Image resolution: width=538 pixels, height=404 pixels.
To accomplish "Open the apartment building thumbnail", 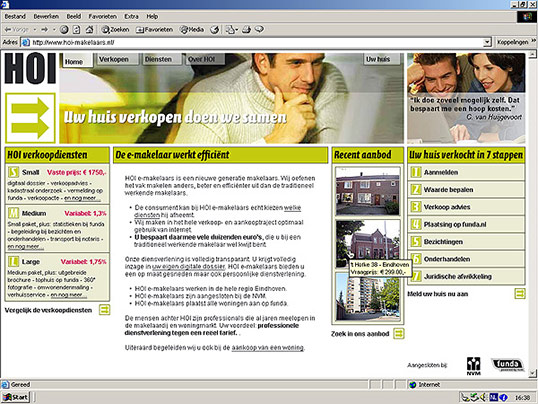I will (367, 297).
